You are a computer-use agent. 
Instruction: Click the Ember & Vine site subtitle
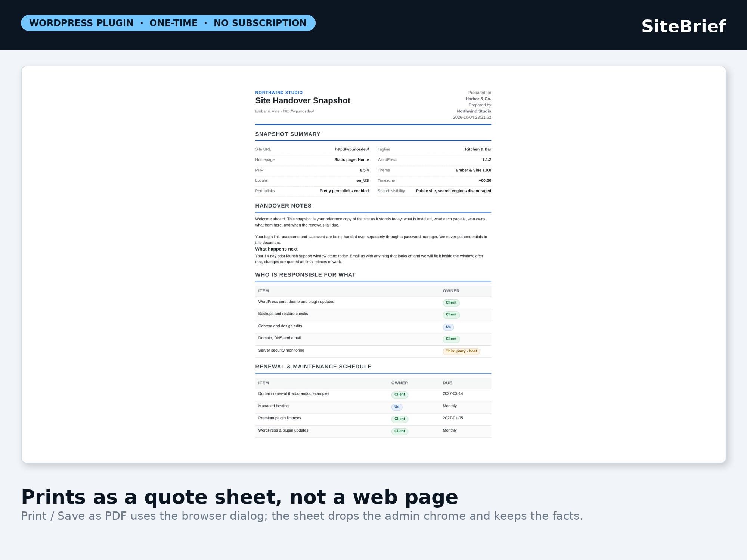coord(284,111)
